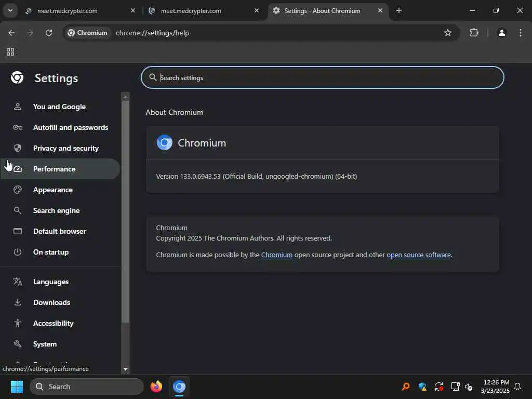Focus the Search settings field

tap(322, 78)
